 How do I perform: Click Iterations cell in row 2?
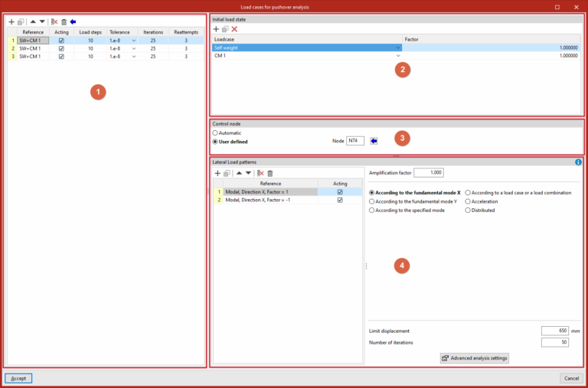click(x=153, y=48)
